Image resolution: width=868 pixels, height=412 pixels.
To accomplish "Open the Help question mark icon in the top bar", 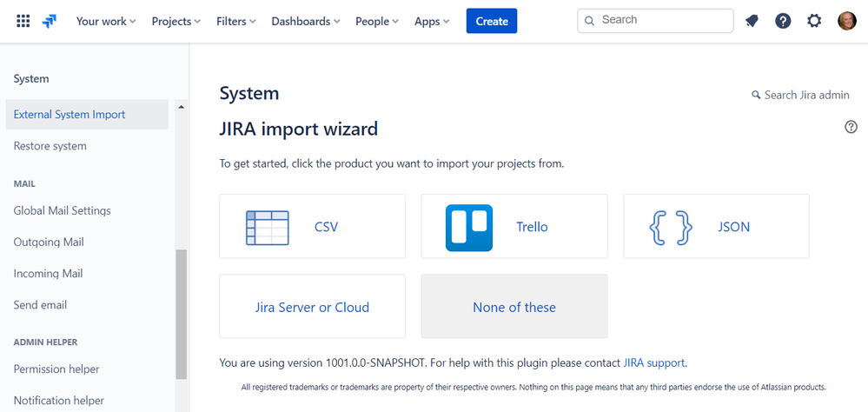I will point(783,21).
